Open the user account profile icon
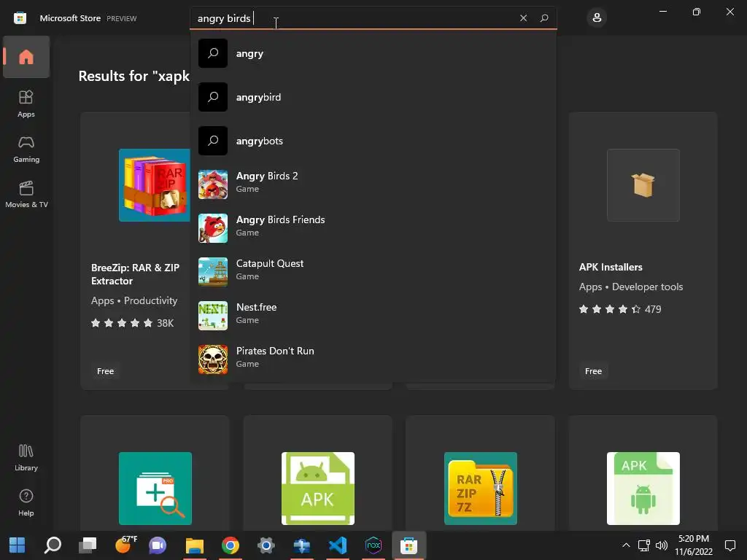Image resolution: width=747 pixels, height=560 pixels. (x=597, y=18)
